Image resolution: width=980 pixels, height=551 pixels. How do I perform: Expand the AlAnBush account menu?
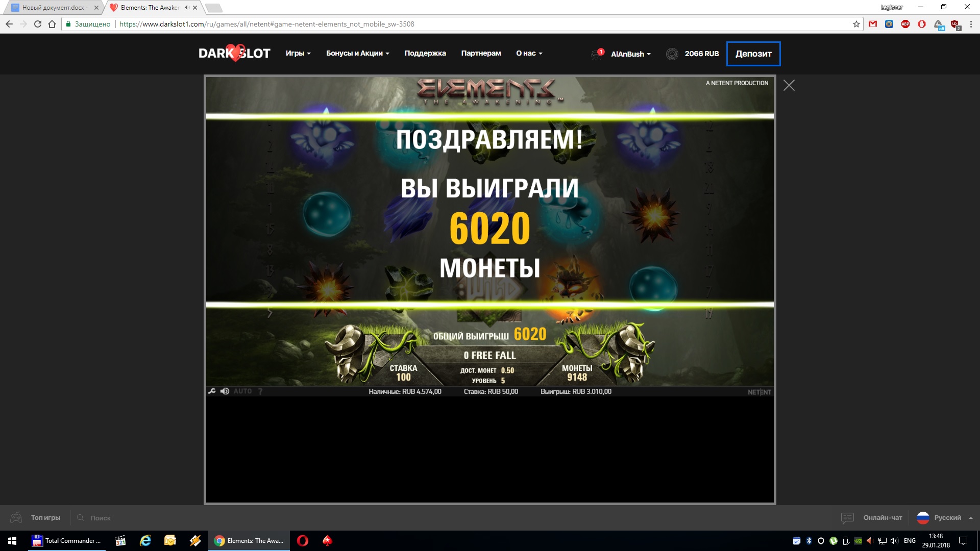click(x=631, y=54)
